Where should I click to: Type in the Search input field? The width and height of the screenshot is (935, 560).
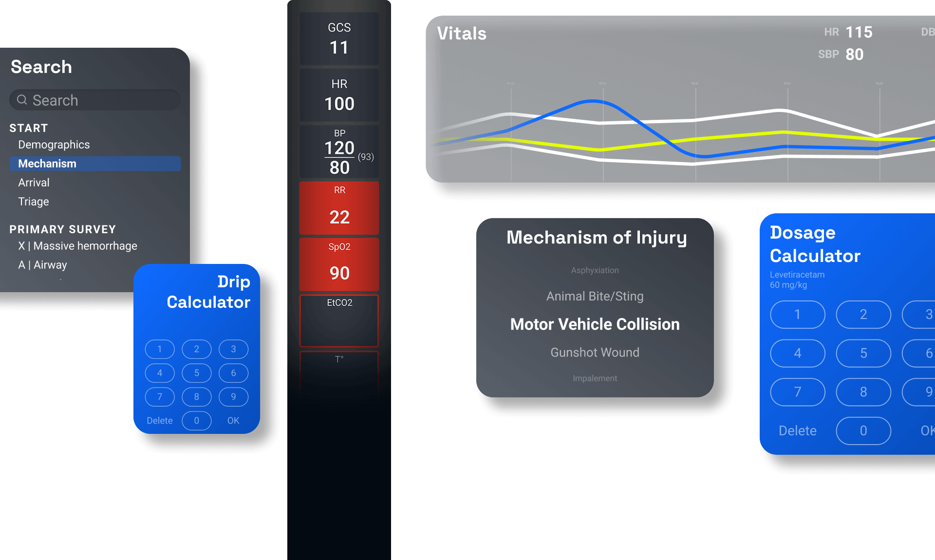point(102,100)
